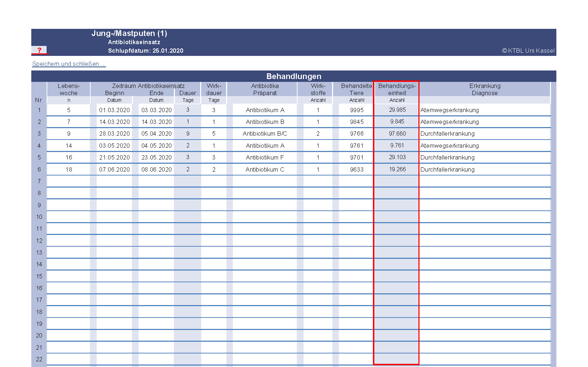The height and width of the screenshot is (367, 588).
Task: Select the 'Antibiotikum B/C' Präparat cell
Action: click(265, 134)
